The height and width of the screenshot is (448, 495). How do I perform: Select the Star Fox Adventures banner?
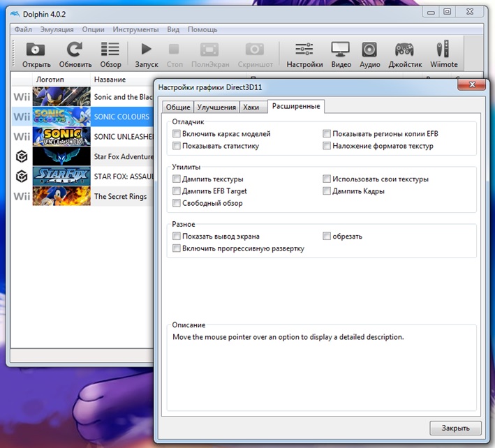(x=61, y=156)
